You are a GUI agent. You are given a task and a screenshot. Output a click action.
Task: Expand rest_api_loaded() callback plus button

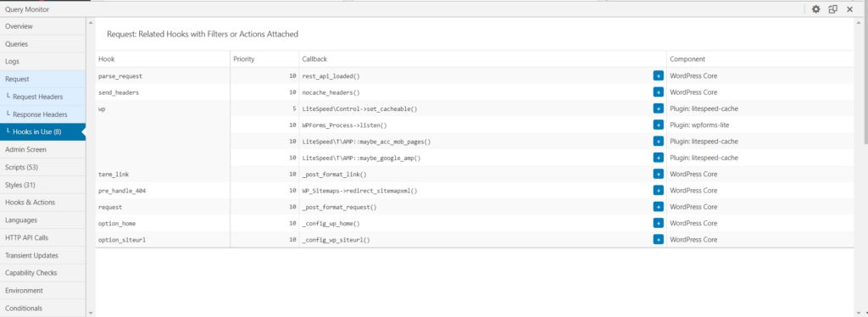click(x=658, y=75)
